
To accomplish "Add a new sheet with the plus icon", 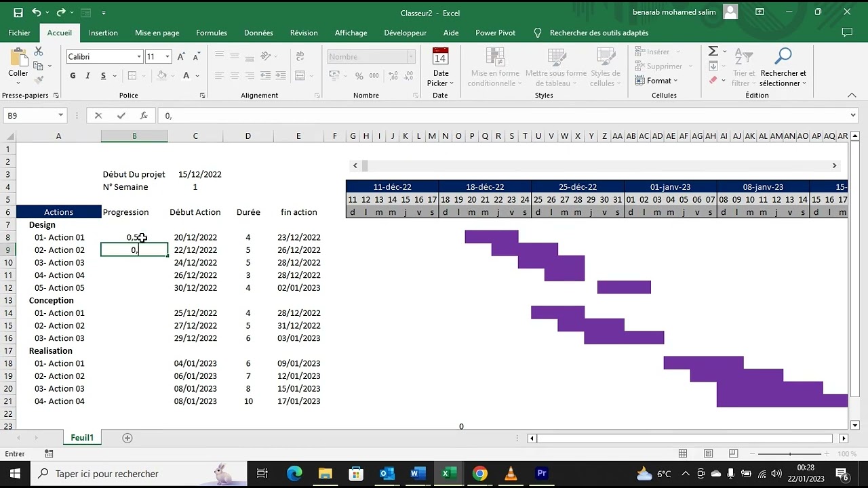I will [x=127, y=438].
